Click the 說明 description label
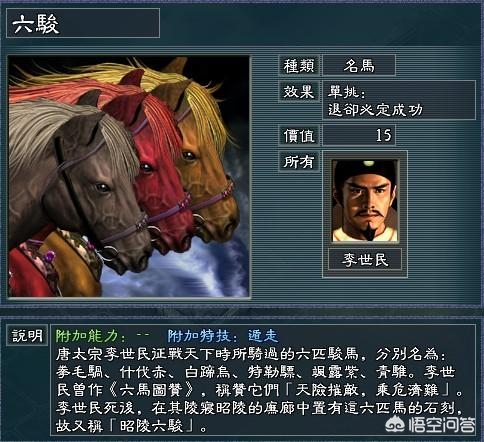Viewport: 484px width, 442px height. [27, 335]
